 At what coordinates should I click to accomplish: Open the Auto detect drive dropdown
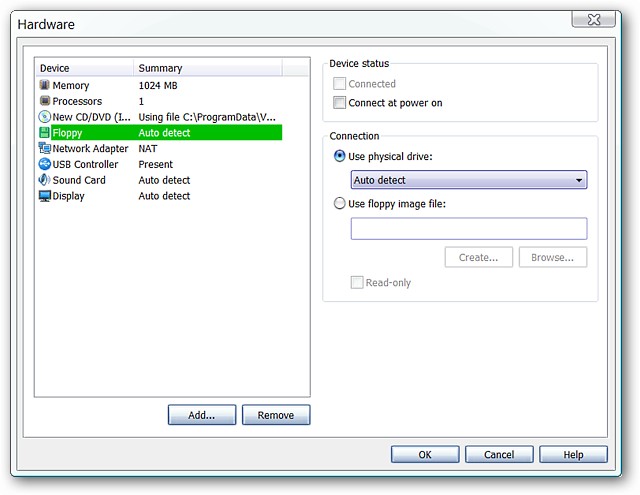[x=469, y=180]
